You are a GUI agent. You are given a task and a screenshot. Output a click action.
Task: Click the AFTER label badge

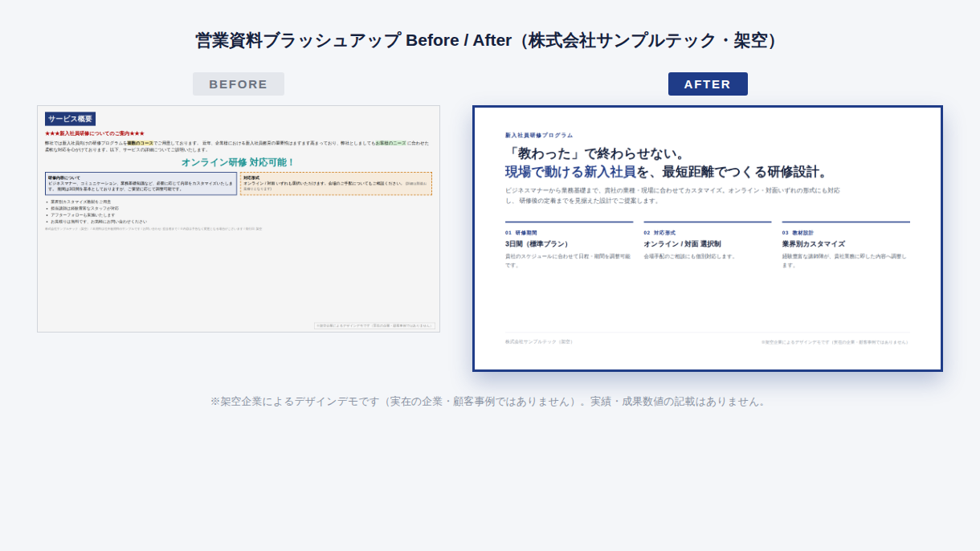[x=708, y=84]
